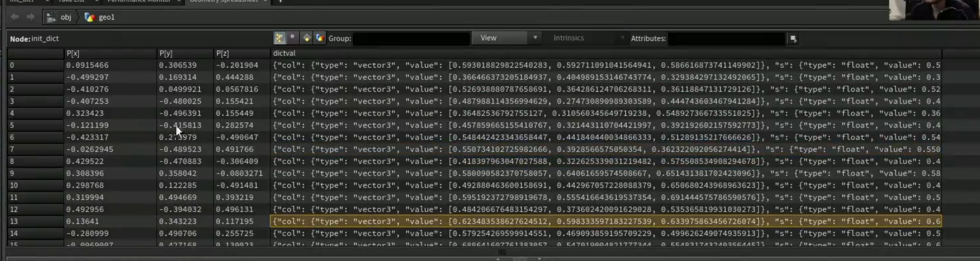Click the P[y] value 0.494669
Image resolution: width=980 pixels, height=261 pixels.
tap(178, 198)
